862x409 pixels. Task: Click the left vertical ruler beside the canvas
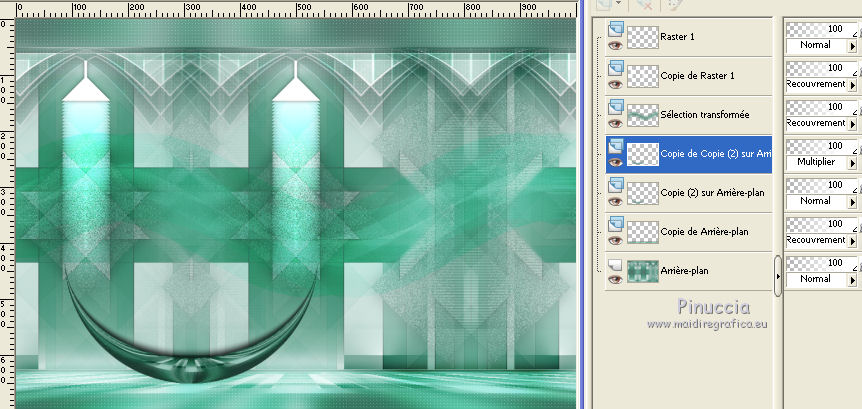point(7,213)
